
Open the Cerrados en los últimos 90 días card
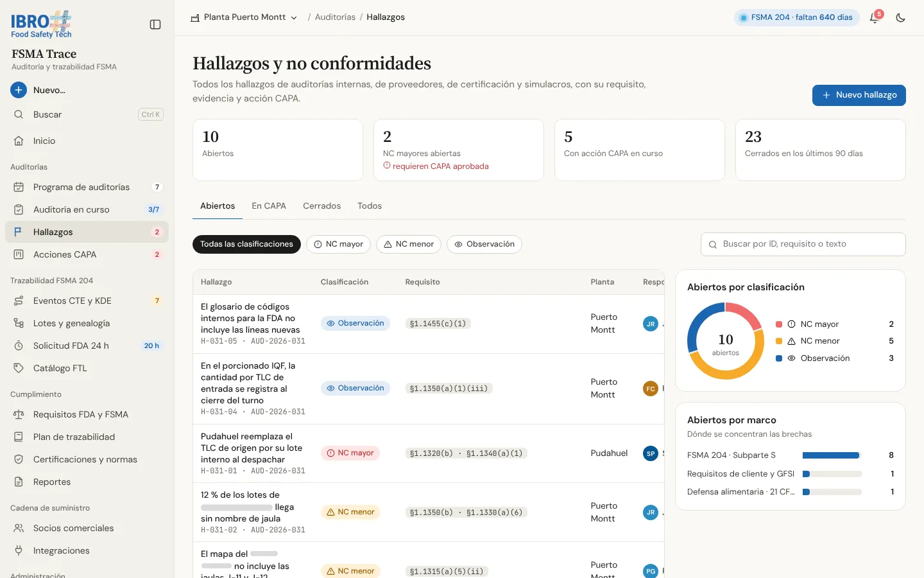tap(820, 150)
